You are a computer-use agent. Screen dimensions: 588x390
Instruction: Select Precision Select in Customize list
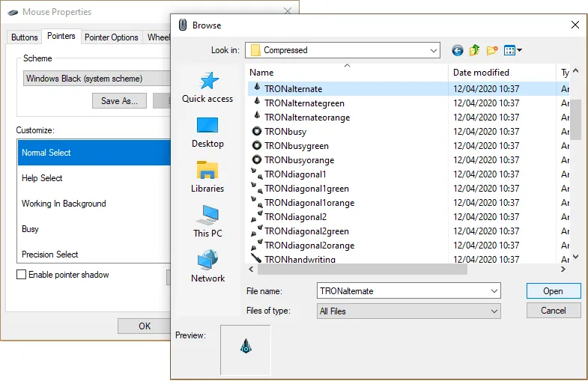tap(94, 255)
